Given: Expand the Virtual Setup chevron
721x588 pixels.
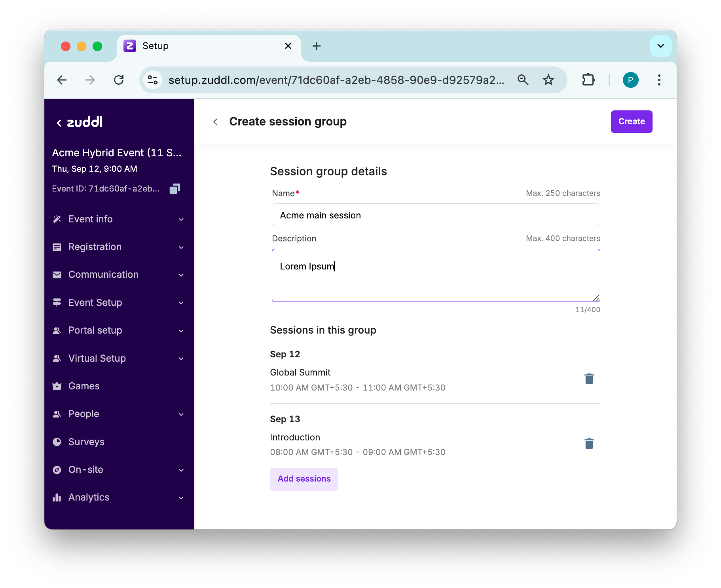Looking at the screenshot, I should [x=181, y=358].
